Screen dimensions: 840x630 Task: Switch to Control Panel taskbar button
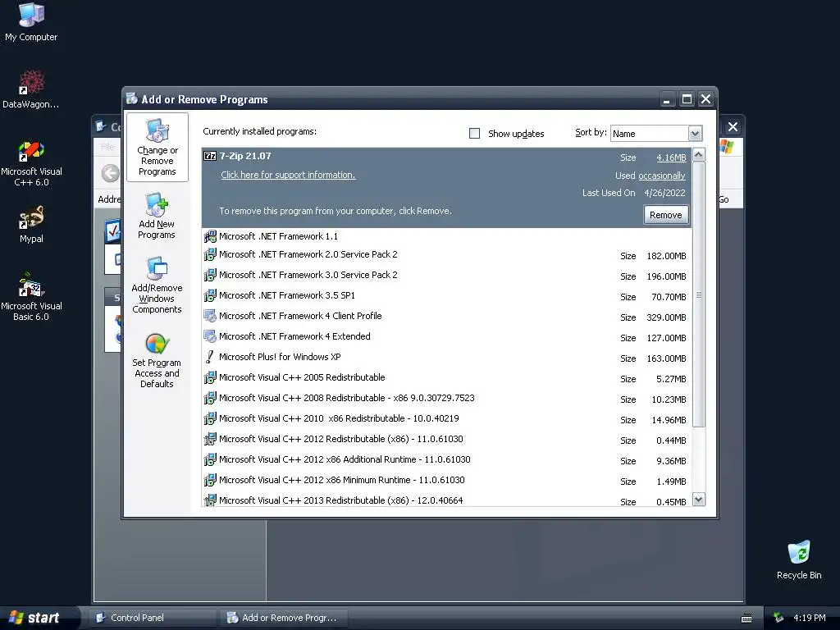coord(152,618)
